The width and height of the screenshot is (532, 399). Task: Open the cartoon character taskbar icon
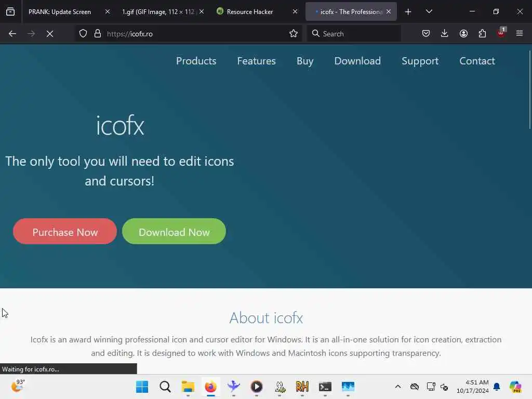coord(280,387)
